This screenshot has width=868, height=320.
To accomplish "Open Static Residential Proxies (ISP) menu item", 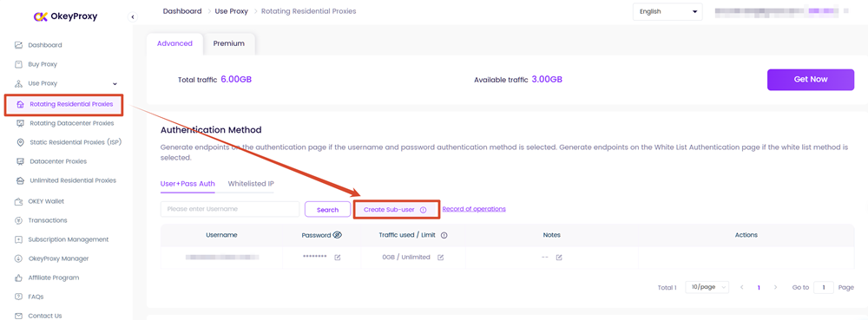I will [x=76, y=142].
